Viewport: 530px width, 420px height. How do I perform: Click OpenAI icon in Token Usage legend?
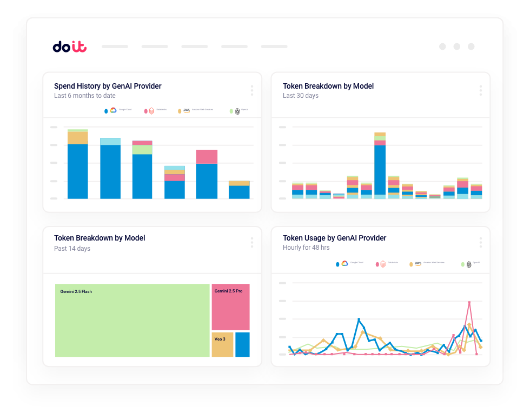click(x=468, y=264)
